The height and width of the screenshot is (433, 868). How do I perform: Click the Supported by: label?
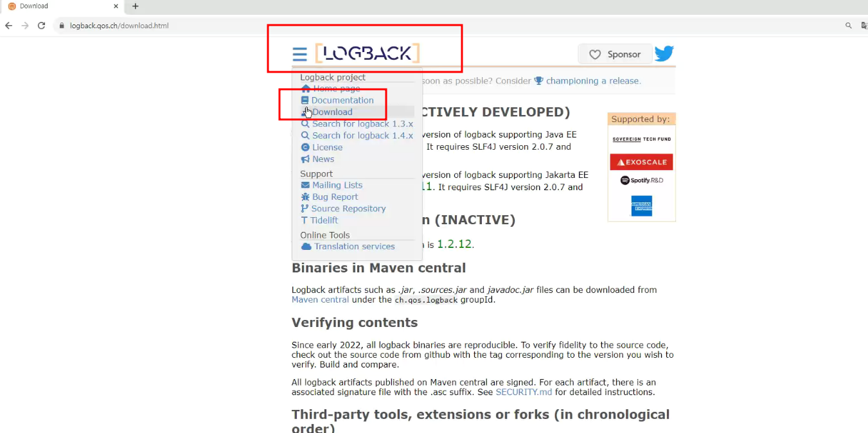[641, 119]
